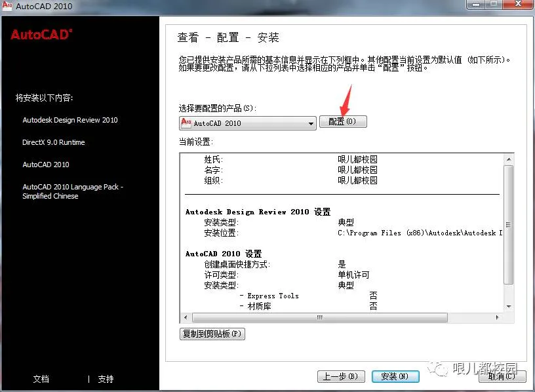Screen dimensions: 535x392
Task: Close the AutoCAD 2010 installer window
Action: (518, 5)
